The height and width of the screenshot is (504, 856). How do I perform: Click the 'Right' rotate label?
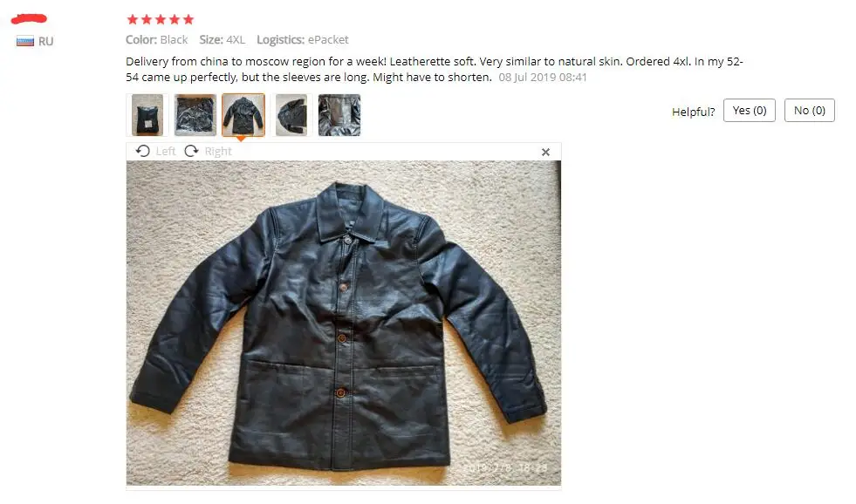coord(218,151)
